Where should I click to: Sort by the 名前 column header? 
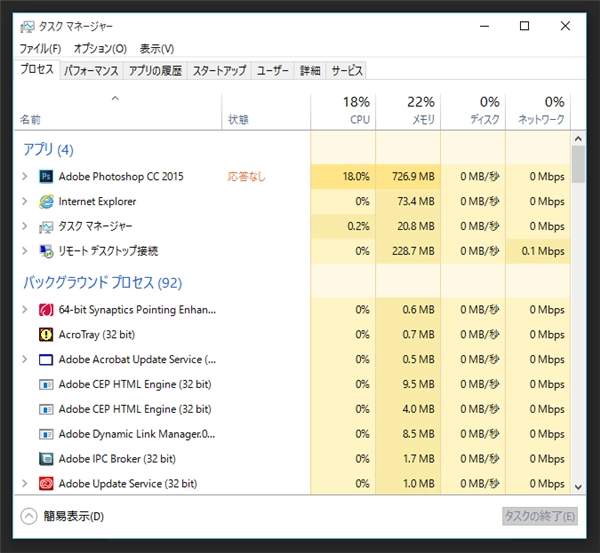coord(118,111)
